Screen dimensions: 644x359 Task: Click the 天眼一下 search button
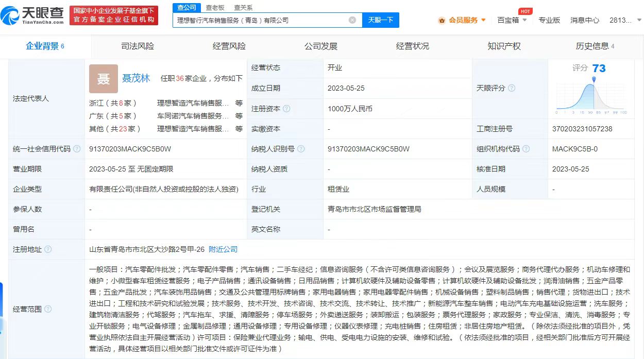(381, 20)
